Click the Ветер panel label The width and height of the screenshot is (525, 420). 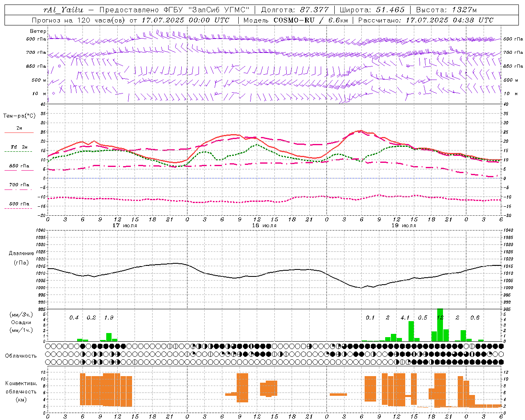click(x=38, y=31)
